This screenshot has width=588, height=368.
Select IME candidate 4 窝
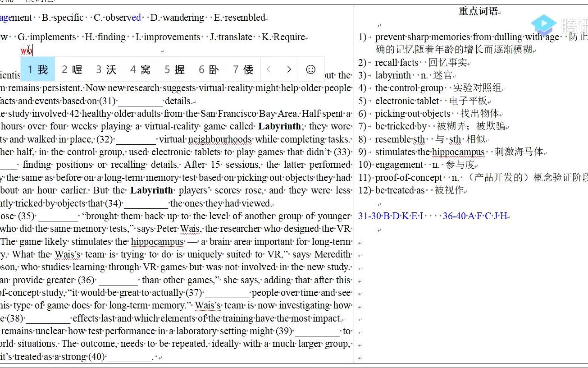(x=141, y=69)
